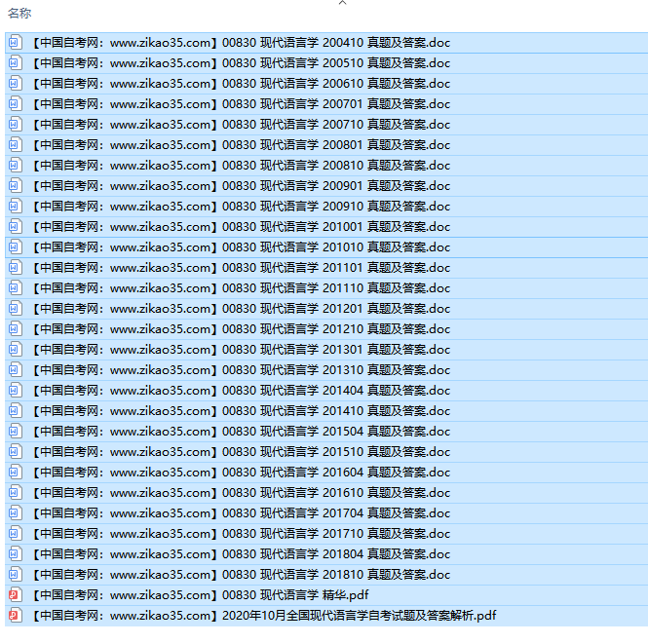Select file name 现代语言学 201201 真题及答案.doc
The height and width of the screenshot is (644, 648).
pyautogui.click(x=355, y=309)
